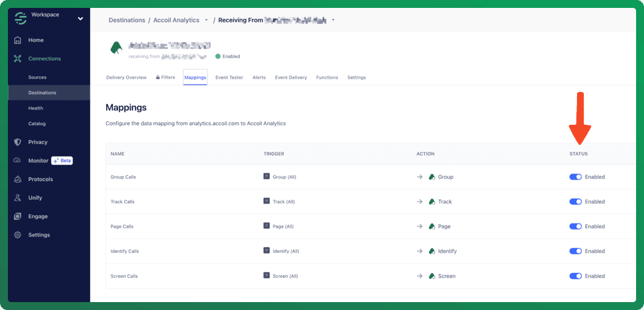Click the ACTION column header

coord(425,153)
